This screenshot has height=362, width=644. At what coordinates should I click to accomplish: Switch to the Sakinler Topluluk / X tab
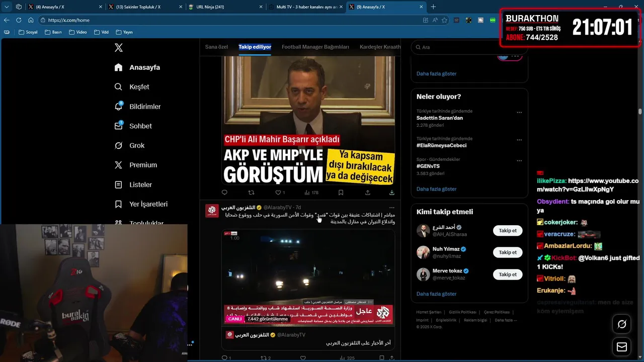[x=145, y=7]
